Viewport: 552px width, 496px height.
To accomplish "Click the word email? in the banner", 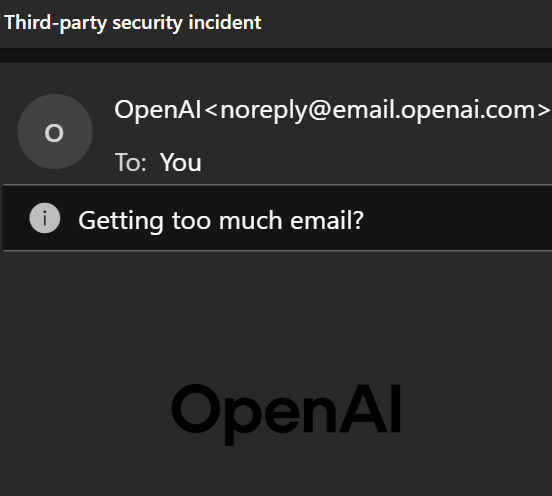I will click(327, 221).
